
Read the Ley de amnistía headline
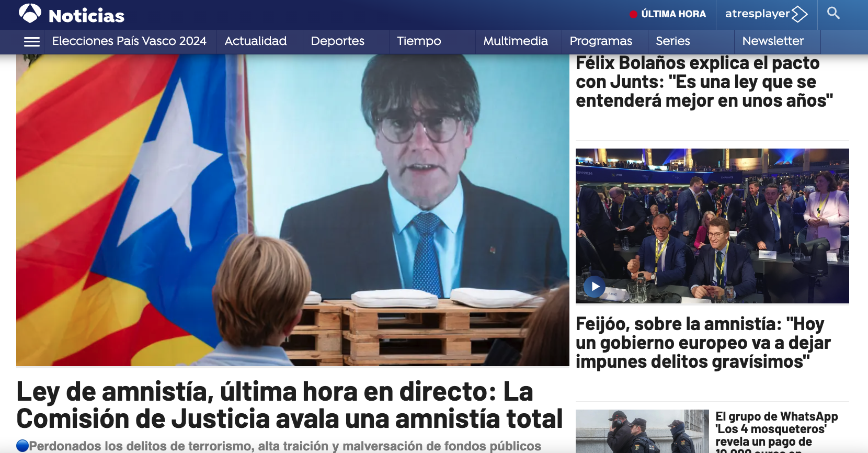pyautogui.click(x=290, y=405)
